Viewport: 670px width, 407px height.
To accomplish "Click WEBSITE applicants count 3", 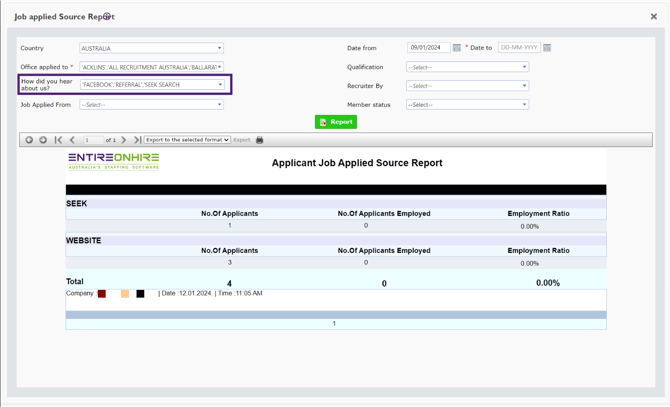I will (x=229, y=262).
